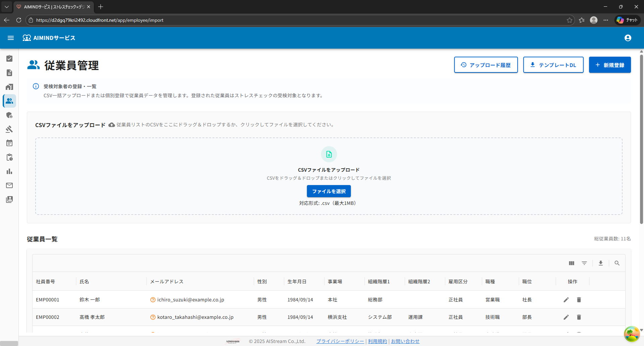Open the mail sidebar icon
Viewport: 644px width, 346px height.
9,185
